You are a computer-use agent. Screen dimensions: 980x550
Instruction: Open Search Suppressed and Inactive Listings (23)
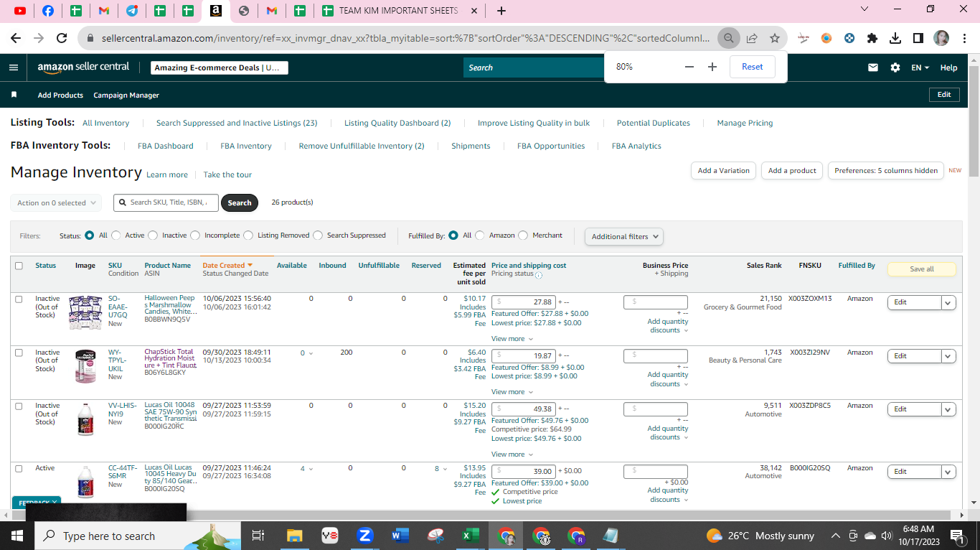237,123
